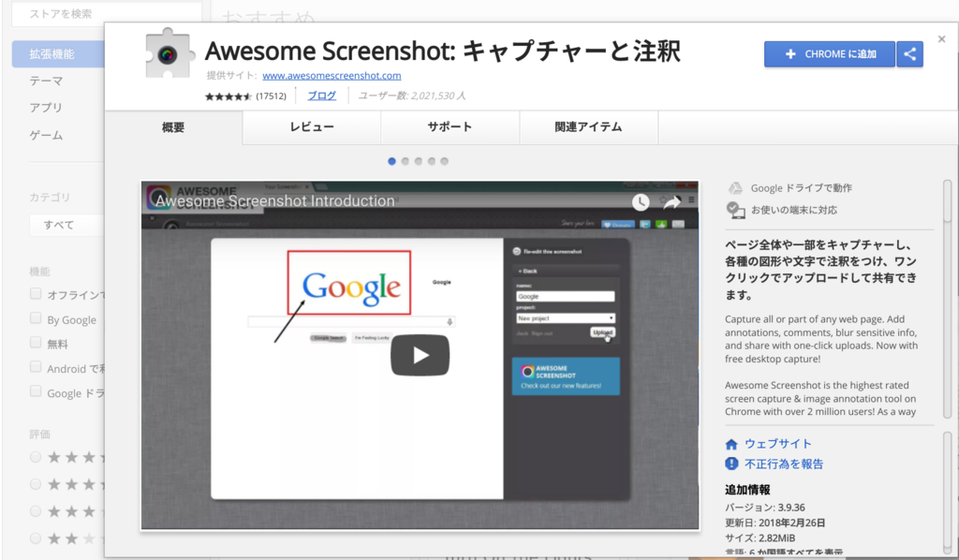The image size is (959, 560).
Task: Select アプリ in the sidebar
Action: (47, 108)
